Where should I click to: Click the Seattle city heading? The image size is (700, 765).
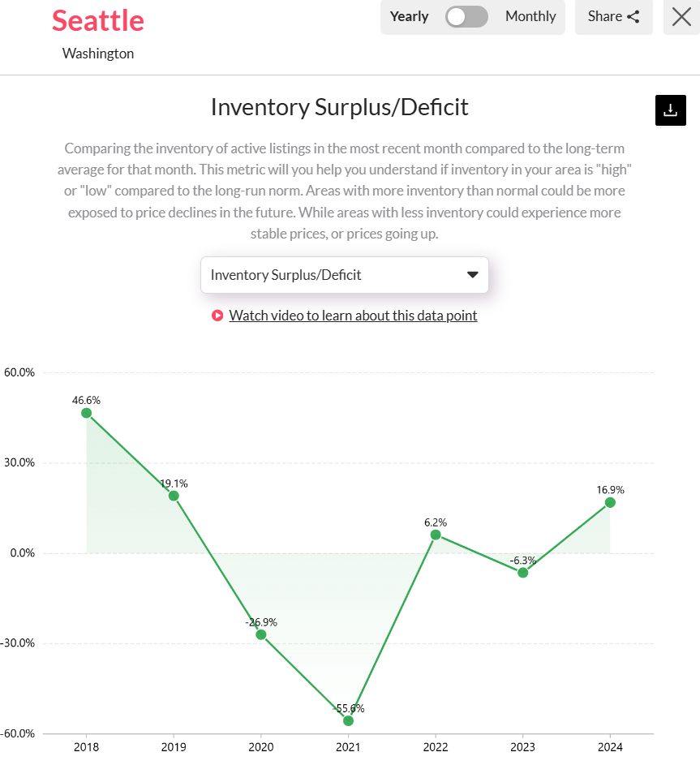point(97,22)
